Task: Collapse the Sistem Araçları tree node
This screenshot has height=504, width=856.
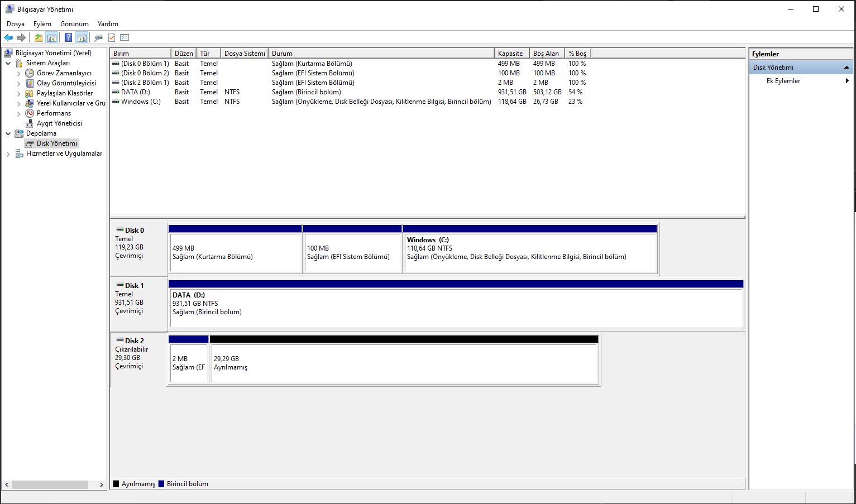Action: tap(8, 63)
